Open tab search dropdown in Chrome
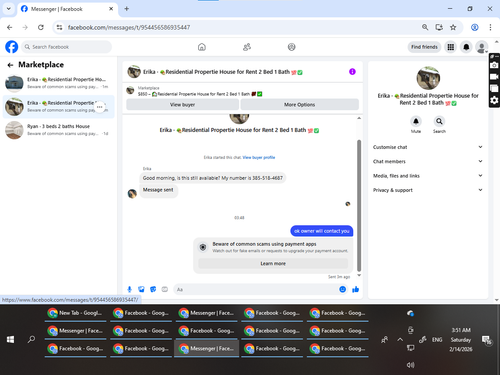This screenshot has height=375, width=500. [x=9, y=9]
